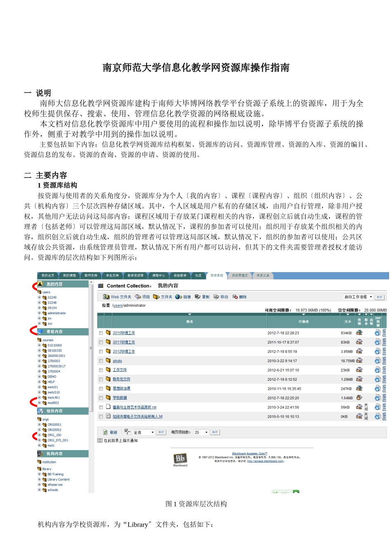Image resolution: width=392 pixels, height=555 pixels.
Task: Tick the checkbox for 思想政治课
Action: [101, 389]
